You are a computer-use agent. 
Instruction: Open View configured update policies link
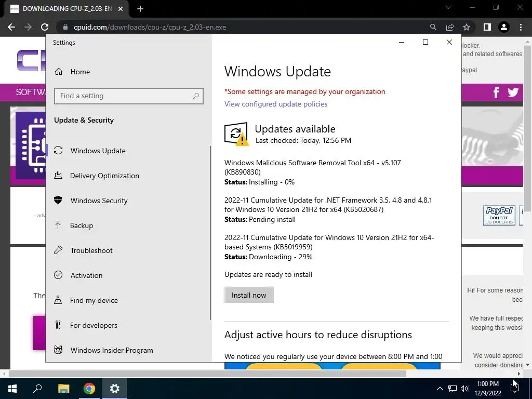click(276, 104)
